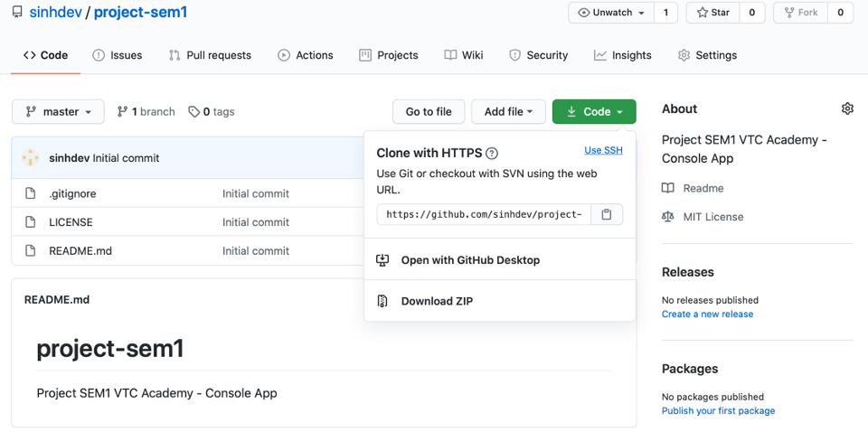Open the Wiki tab

click(464, 55)
